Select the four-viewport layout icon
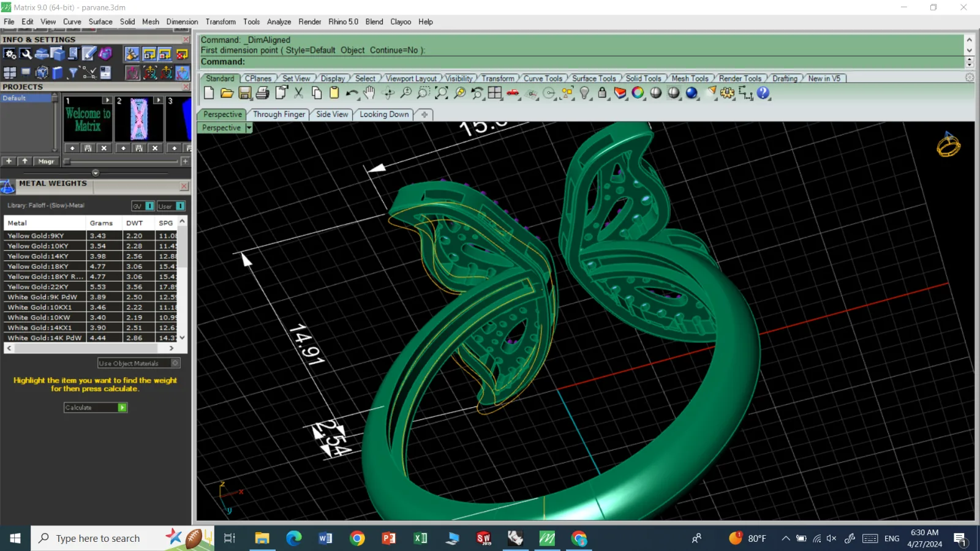Viewport: 980px width, 551px height. (495, 93)
